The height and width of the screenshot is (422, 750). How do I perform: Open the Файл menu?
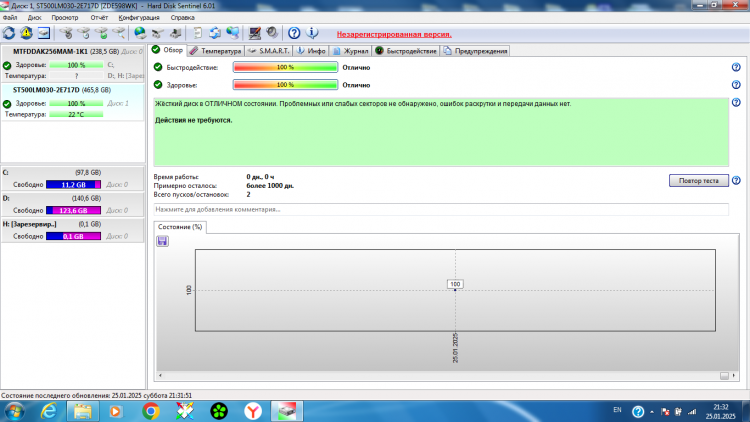[10, 18]
